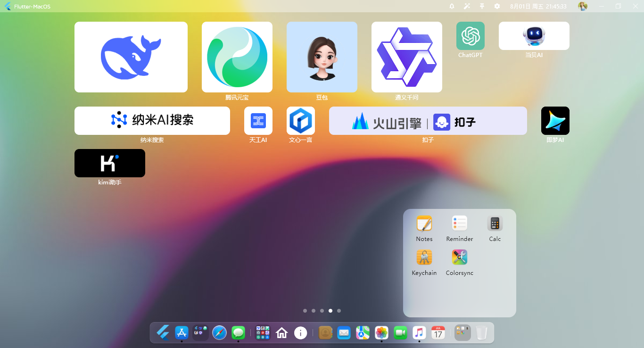Screen dimensions: 644x348
Task: Open 文心一言
Action: pyautogui.click(x=300, y=120)
